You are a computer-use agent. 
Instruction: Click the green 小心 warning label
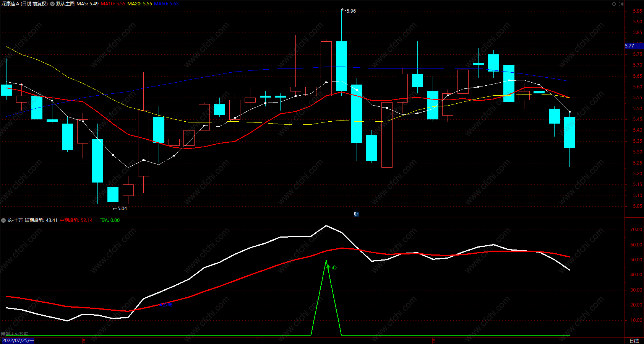click(x=332, y=267)
